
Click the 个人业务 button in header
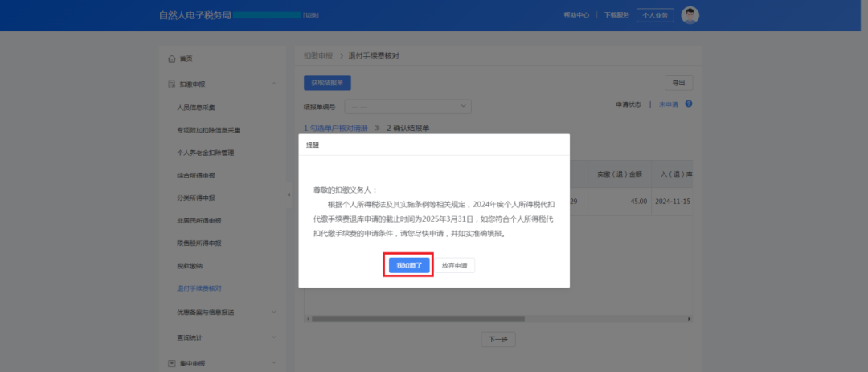[655, 15]
